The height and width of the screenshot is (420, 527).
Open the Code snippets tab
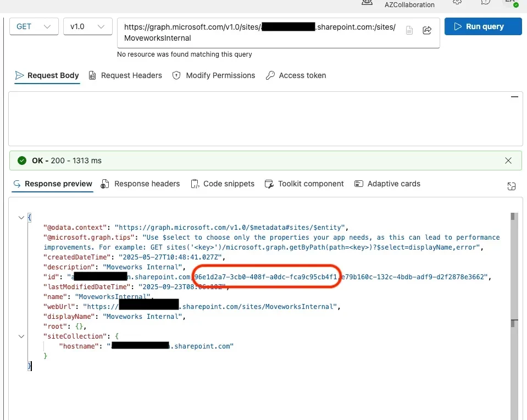[x=223, y=184]
